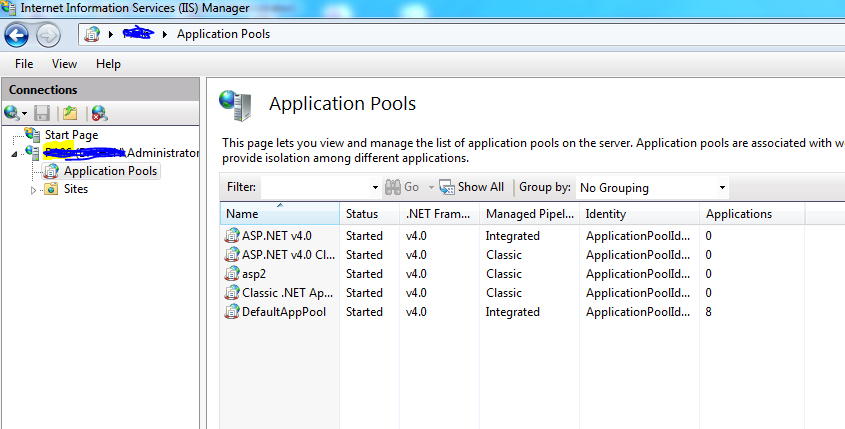Select the Administrator server node
845x429 pixels.
[121, 153]
